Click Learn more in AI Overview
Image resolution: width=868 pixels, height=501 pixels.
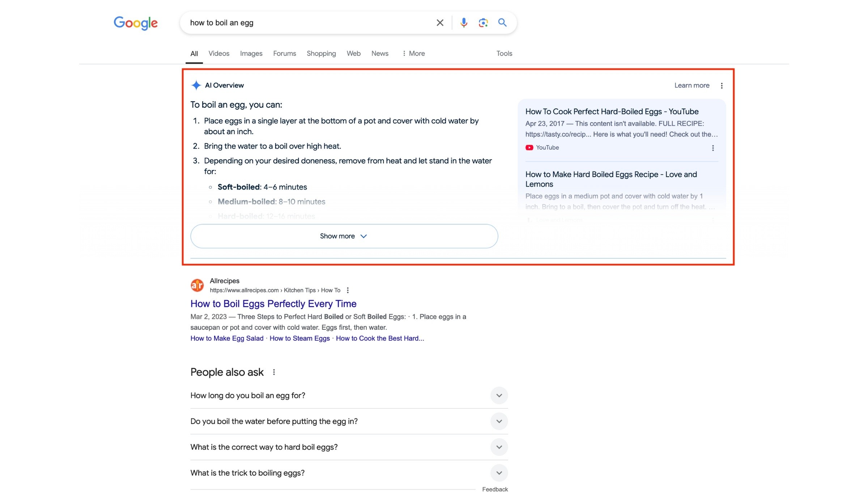point(692,85)
